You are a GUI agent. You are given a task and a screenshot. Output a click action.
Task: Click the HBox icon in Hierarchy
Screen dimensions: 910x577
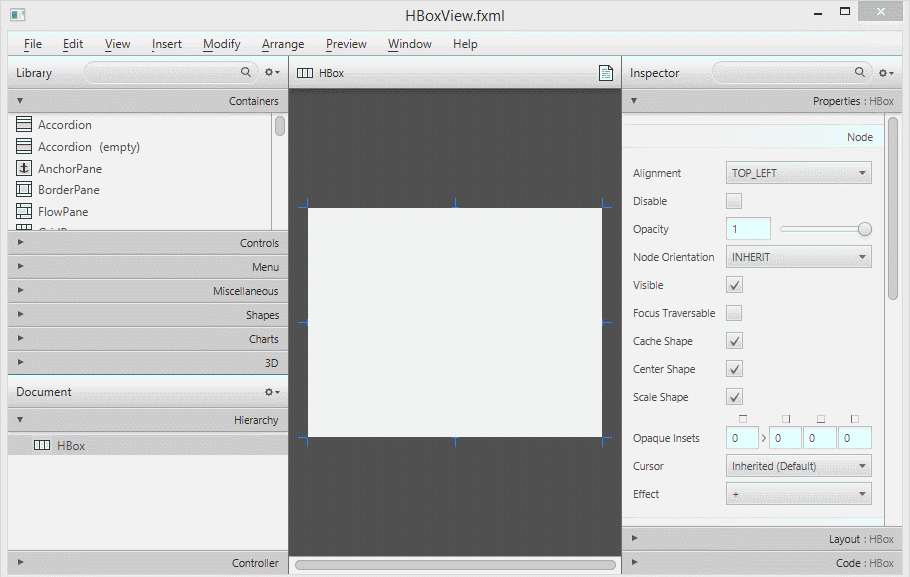(x=42, y=445)
